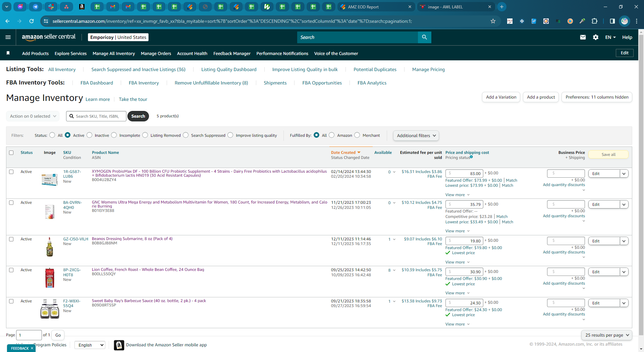Open the Account Health menu item
This screenshot has width=644, height=352.
coord(192,53)
